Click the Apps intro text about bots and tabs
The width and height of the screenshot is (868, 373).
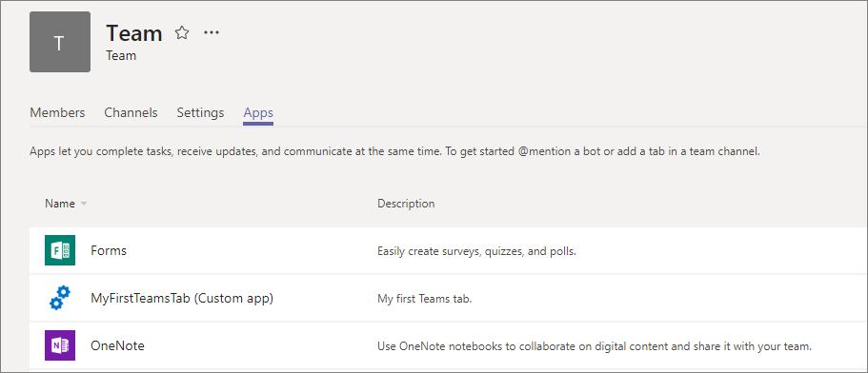(x=394, y=151)
